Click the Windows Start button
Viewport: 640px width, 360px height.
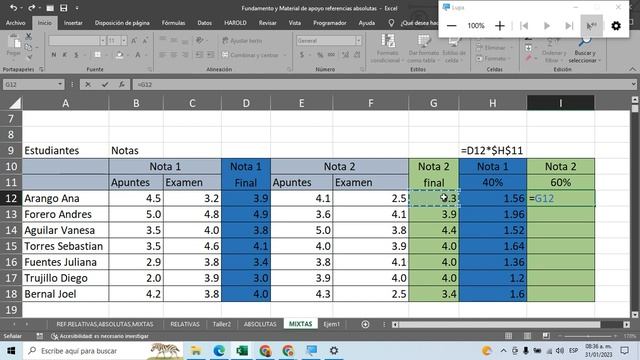(11, 351)
